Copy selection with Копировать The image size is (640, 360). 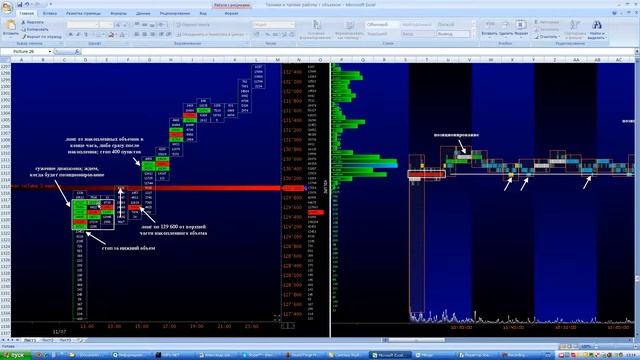35,29
